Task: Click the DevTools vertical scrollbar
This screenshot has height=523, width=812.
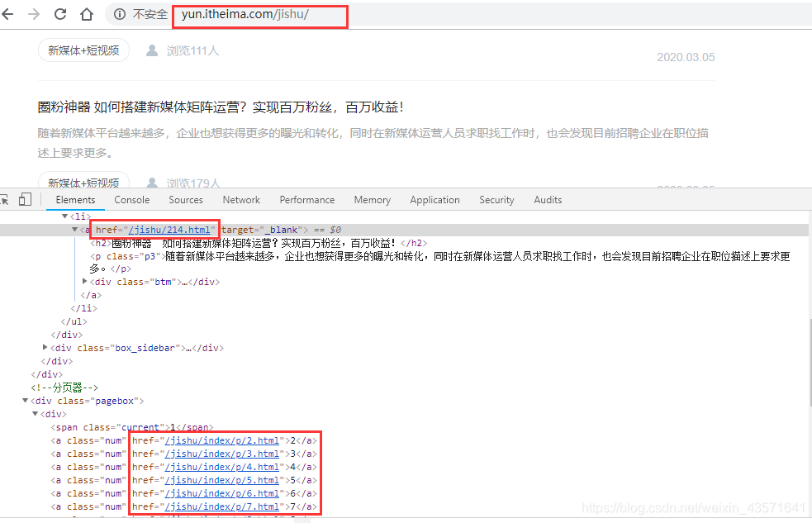Action: point(810,363)
